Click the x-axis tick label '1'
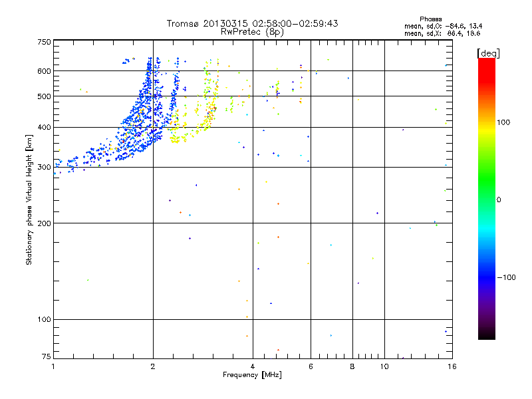Screen dimensions: 532x399 pyautogui.click(x=53, y=366)
